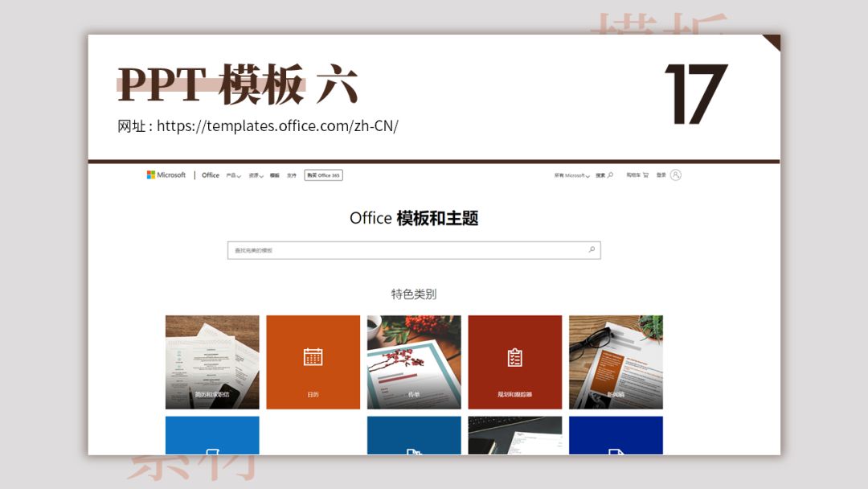This screenshot has height=489, width=868.
Task: Click the document icon on the bottom-left blue tile
Action: coord(212,454)
